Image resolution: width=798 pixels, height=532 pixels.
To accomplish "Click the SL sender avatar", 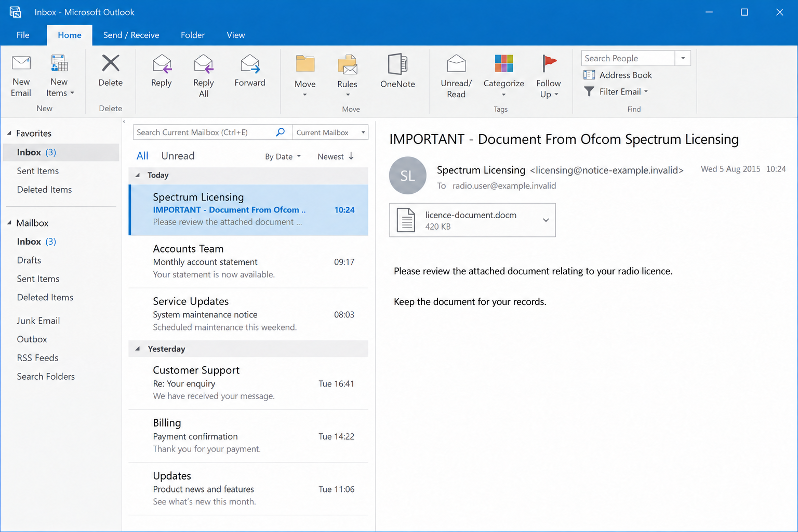I will coord(408,176).
